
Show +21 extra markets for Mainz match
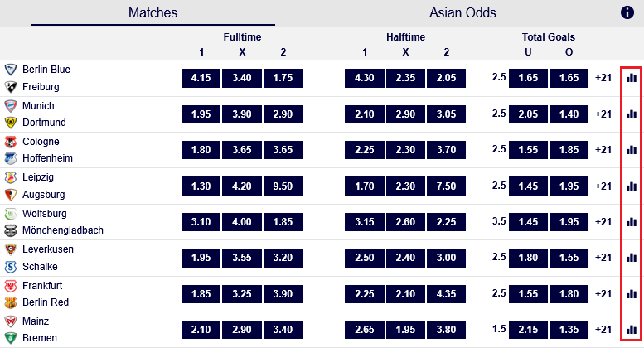[x=603, y=329]
